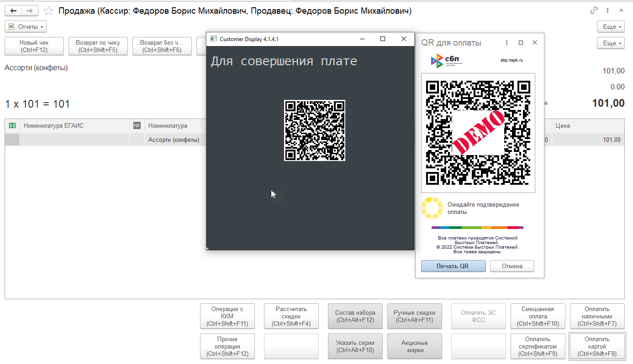The height and width of the screenshot is (364, 633).
Task: Copy link using the chain icon
Action: tap(594, 10)
